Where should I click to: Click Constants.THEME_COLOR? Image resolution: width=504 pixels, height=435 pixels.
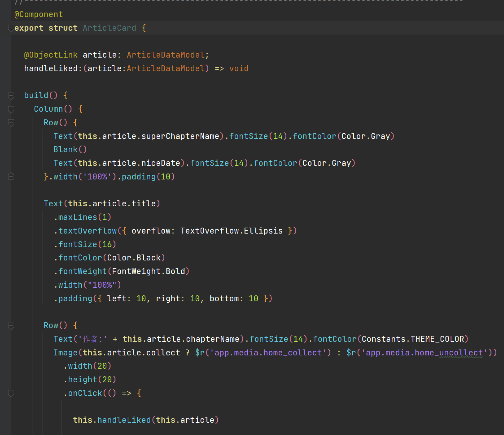[x=413, y=339]
